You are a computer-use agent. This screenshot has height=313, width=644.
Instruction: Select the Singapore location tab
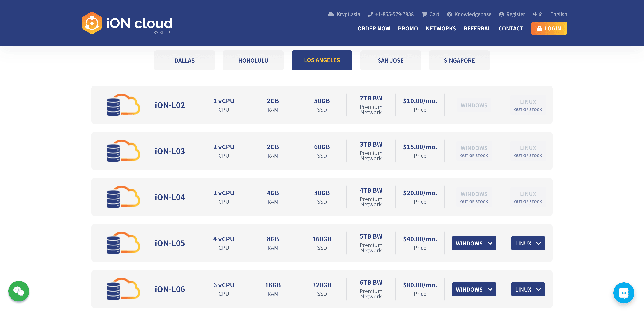[459, 60]
